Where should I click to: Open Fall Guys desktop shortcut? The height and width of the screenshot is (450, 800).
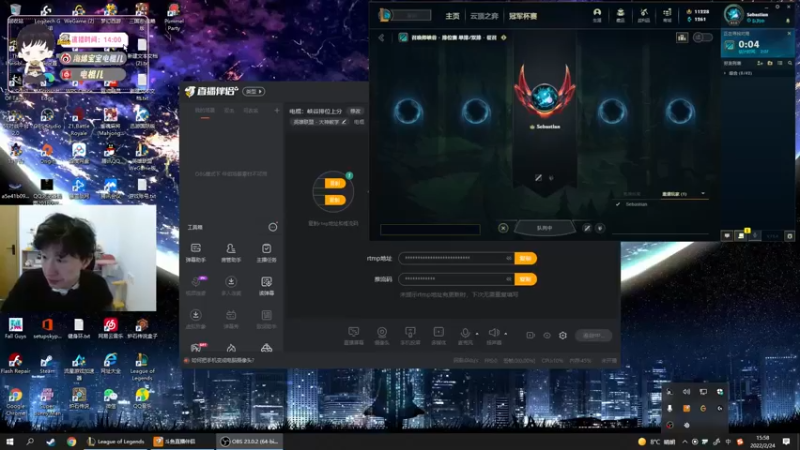point(15,328)
